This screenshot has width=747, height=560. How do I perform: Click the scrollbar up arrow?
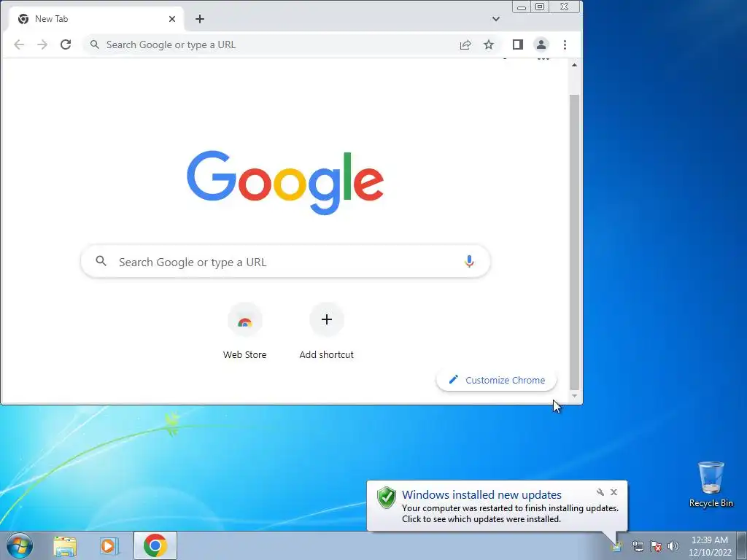575,65
